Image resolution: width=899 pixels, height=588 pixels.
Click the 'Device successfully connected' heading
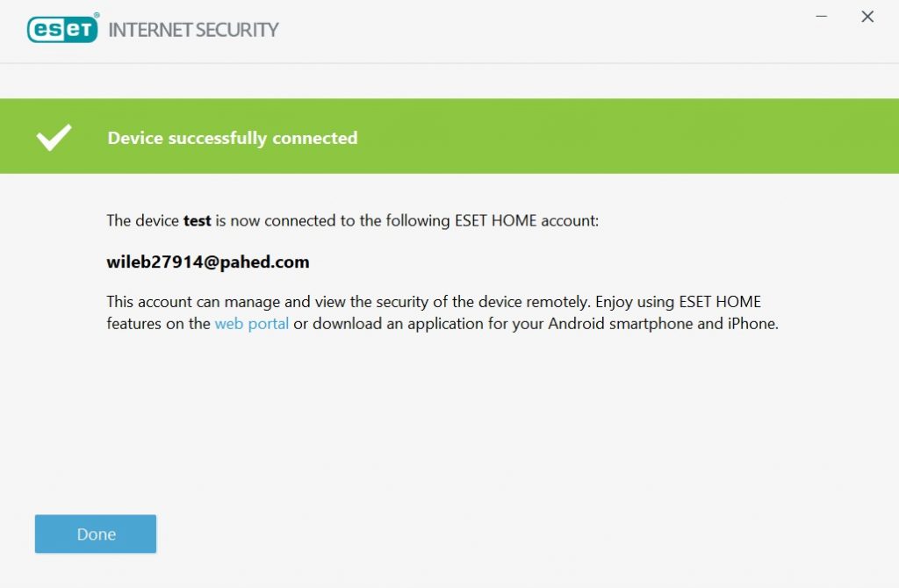(232, 138)
